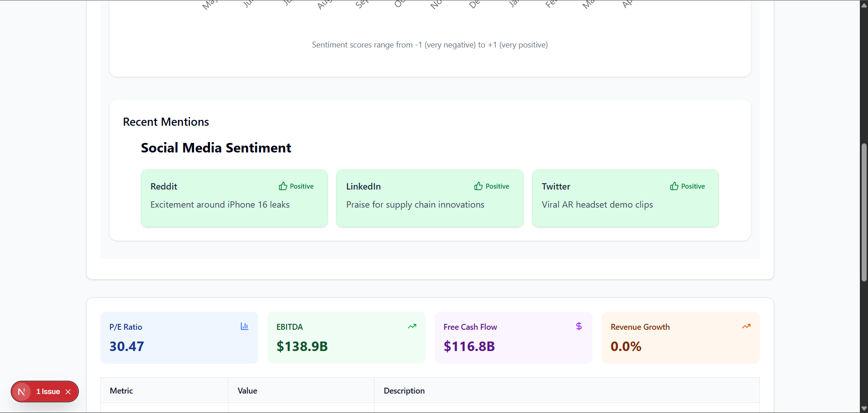Click the bar chart icon on P/E Ratio

pos(244,326)
